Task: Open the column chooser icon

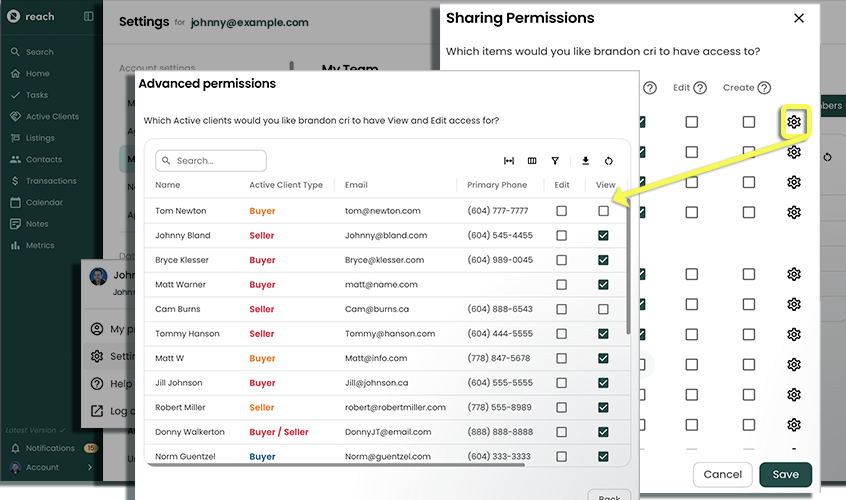Action: [x=532, y=161]
